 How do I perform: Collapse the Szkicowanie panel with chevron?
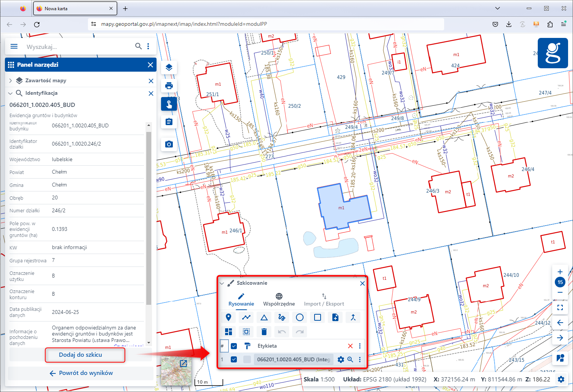point(222,283)
